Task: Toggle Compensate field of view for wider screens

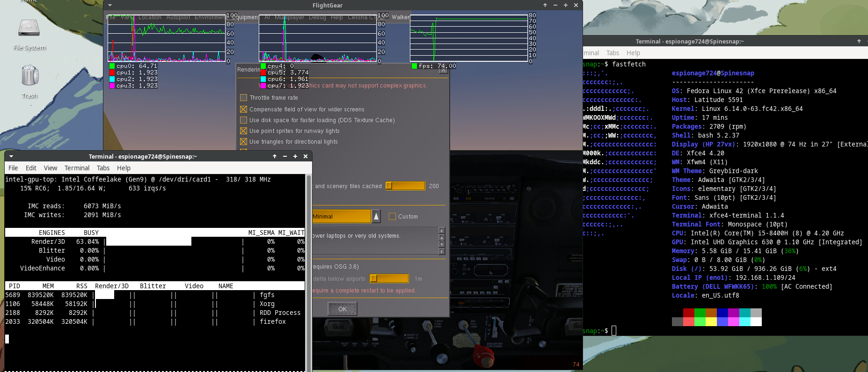Action: pyautogui.click(x=243, y=109)
